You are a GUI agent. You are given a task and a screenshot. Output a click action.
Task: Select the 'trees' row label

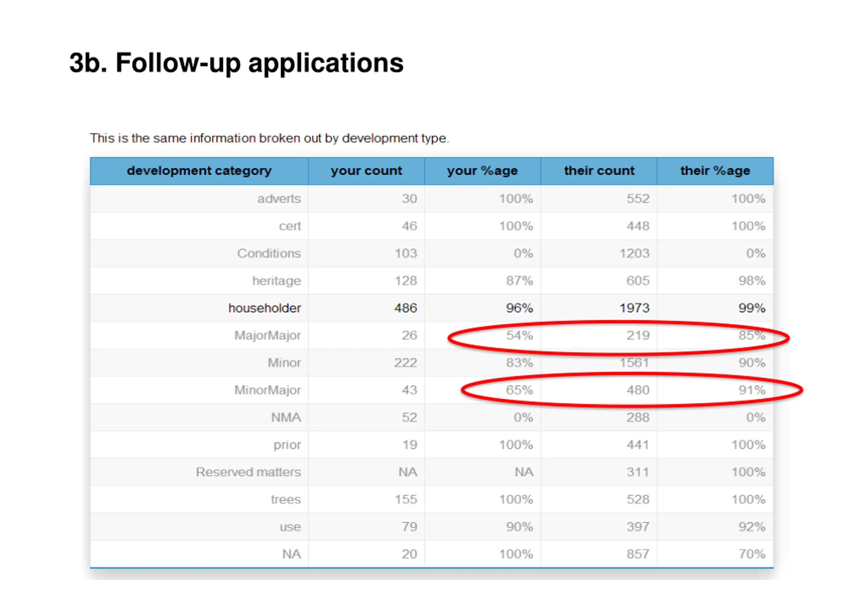[286, 499]
